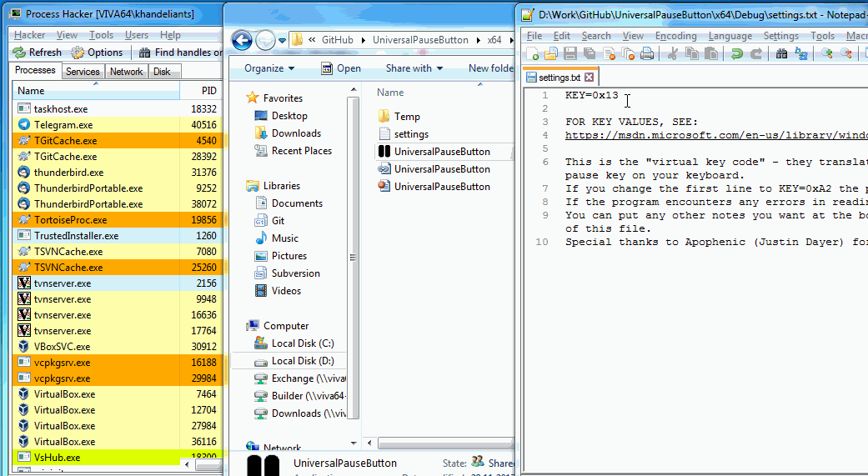This screenshot has height=476, width=868.
Task: Click Save icon in Notepad++ toolbar
Action: tap(570, 53)
